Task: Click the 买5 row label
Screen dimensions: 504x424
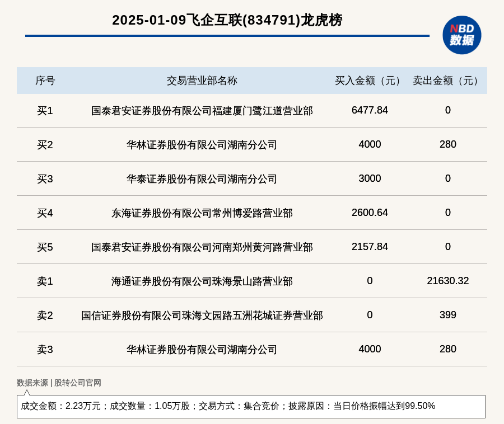Action: point(45,247)
